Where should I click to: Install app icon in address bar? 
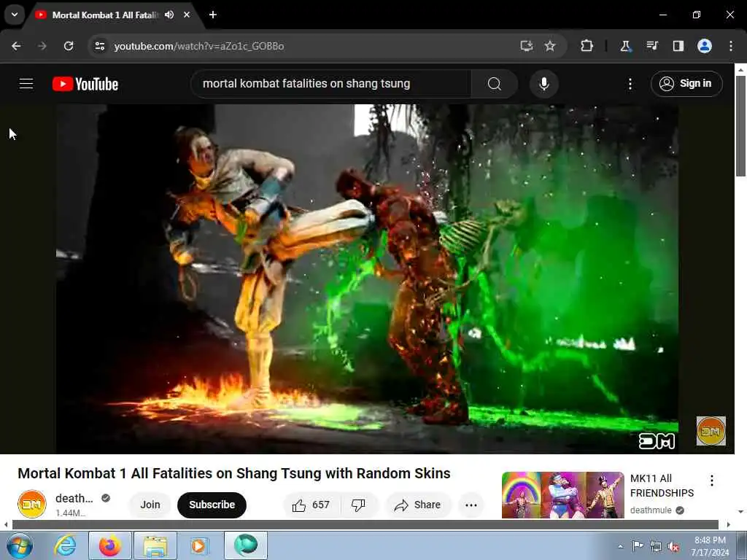pyautogui.click(x=526, y=46)
